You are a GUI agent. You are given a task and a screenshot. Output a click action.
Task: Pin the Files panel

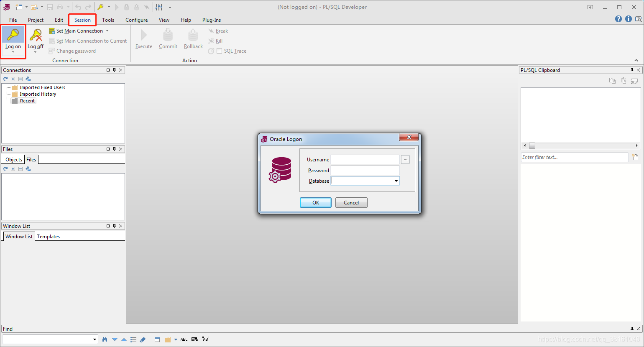coord(114,149)
